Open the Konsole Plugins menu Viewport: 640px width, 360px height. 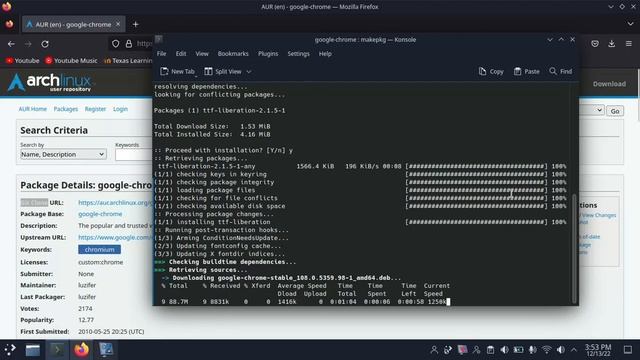click(x=268, y=54)
